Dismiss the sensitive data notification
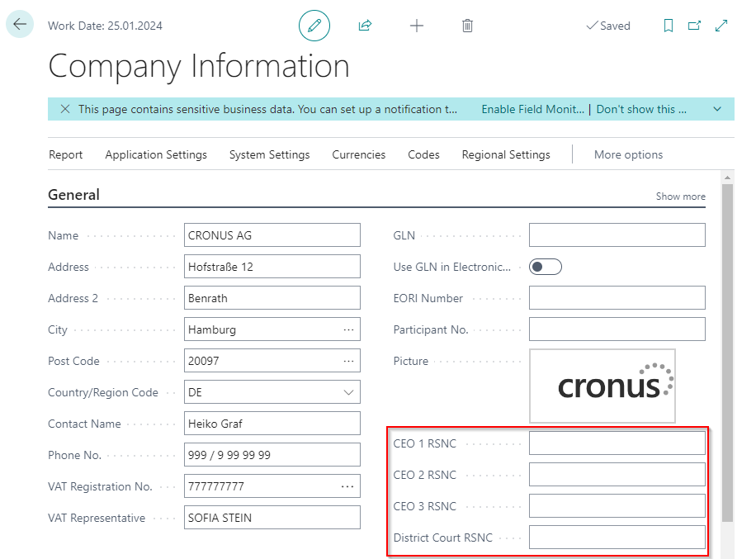The image size is (756, 559). coord(64,109)
